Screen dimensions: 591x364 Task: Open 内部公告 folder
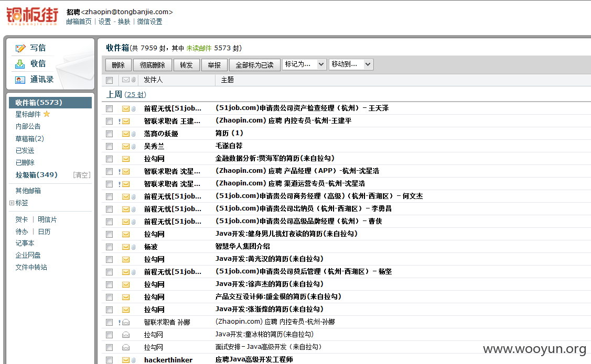(28, 126)
